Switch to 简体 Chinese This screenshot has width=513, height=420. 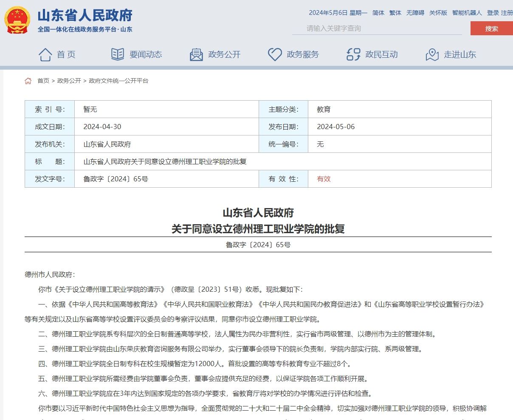(378, 13)
